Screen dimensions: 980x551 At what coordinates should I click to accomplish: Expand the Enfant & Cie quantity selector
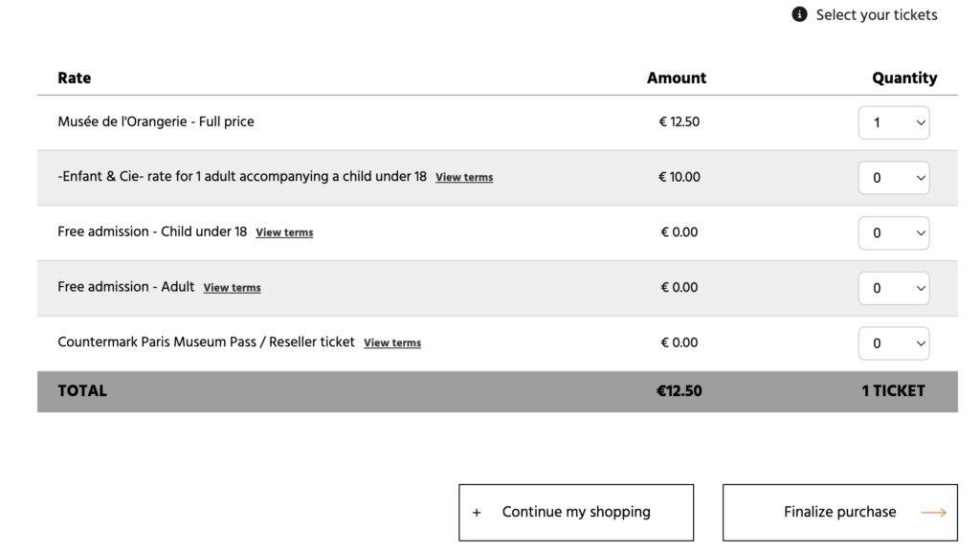pos(894,178)
